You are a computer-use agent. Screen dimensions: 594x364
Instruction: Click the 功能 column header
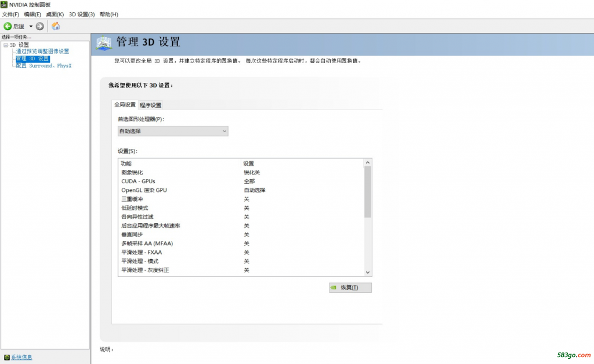179,163
